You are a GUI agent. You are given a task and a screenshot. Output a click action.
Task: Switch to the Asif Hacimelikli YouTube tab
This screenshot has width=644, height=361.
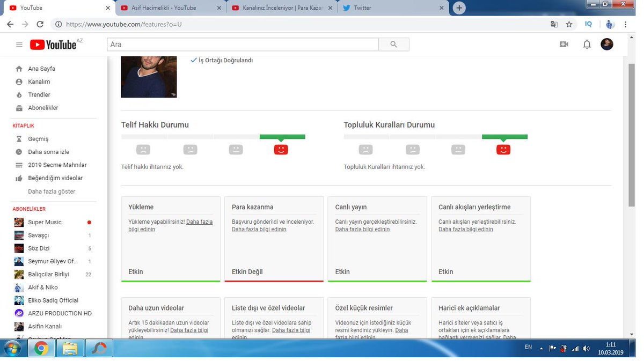click(170, 8)
